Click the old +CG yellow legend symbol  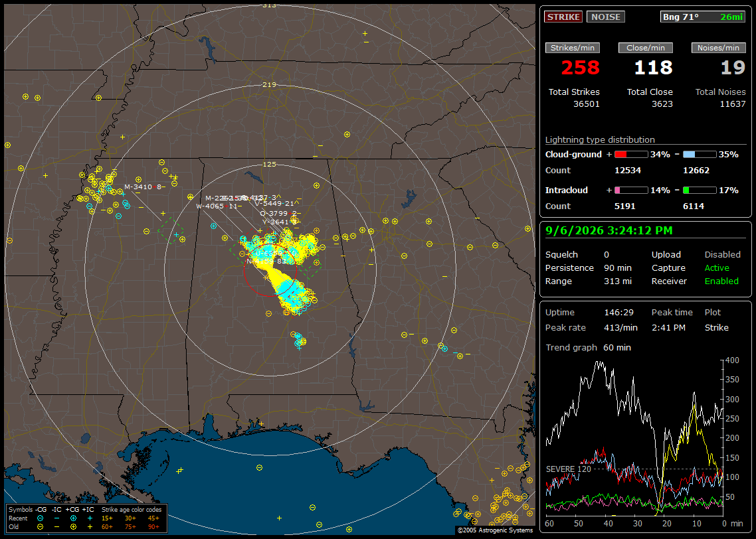pos(73,527)
